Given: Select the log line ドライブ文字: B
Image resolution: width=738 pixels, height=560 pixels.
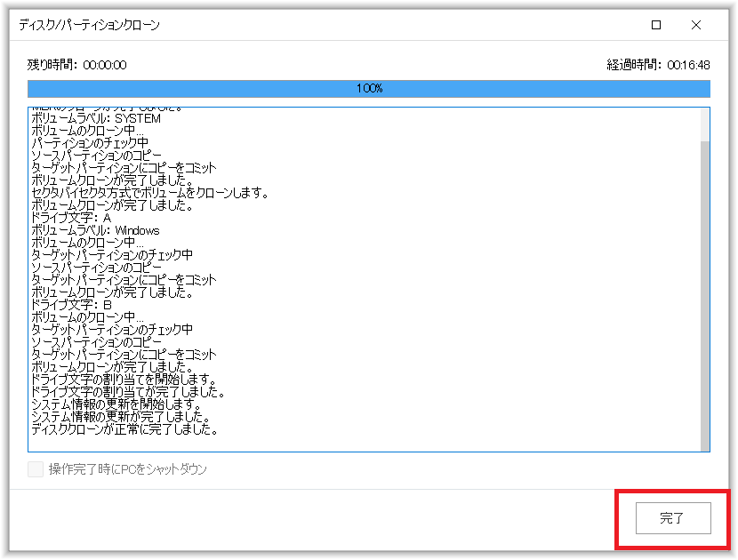Looking at the screenshot, I should (x=71, y=305).
